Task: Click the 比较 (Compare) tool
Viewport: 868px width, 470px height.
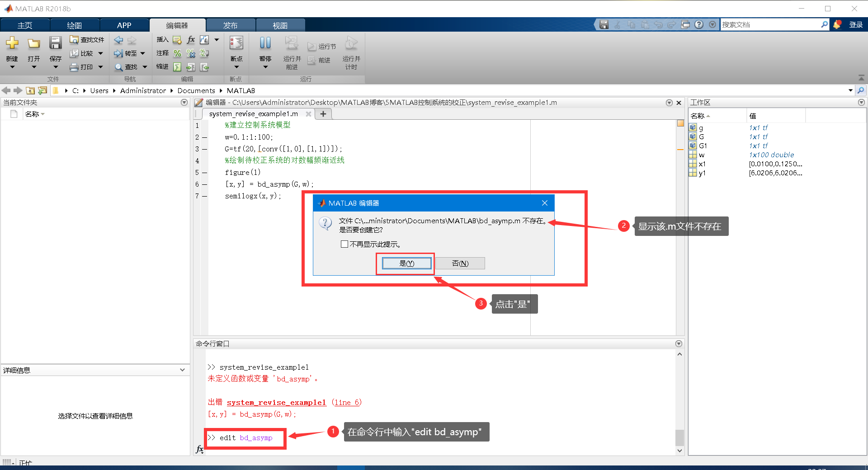Action: [82, 53]
